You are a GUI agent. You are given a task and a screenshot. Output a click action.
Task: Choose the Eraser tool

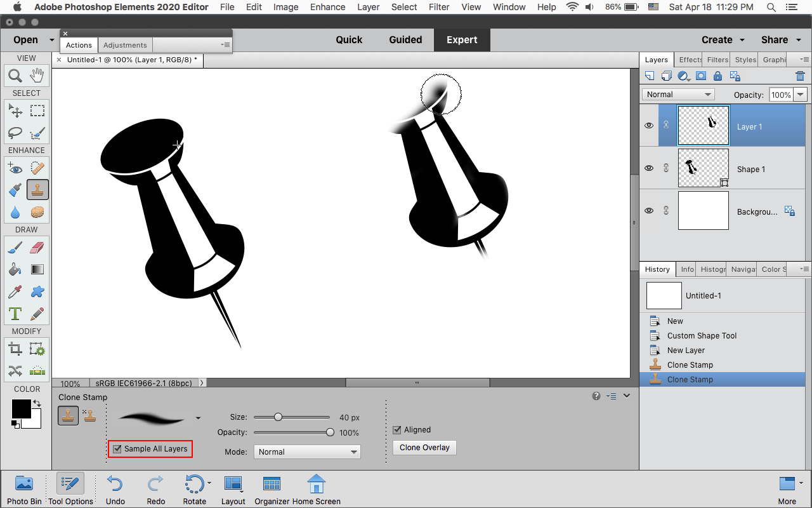[x=37, y=247]
